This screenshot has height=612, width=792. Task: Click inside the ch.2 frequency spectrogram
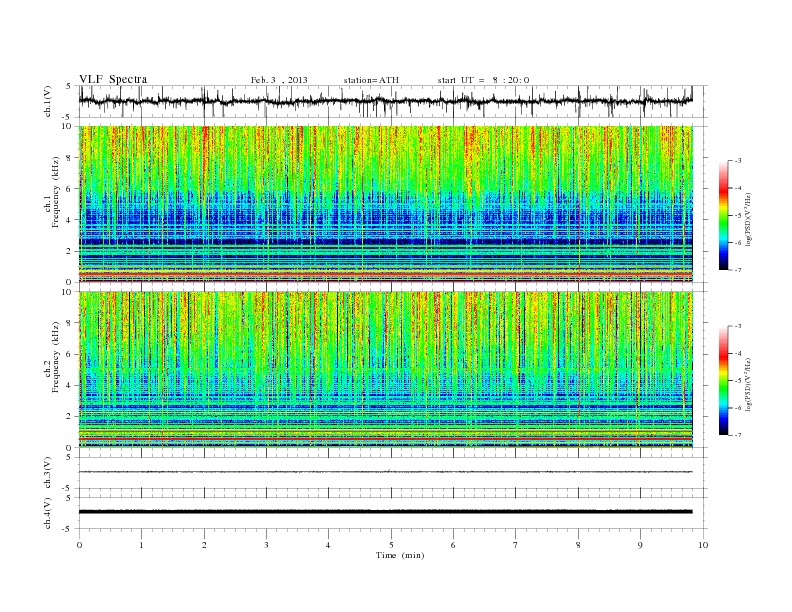pyautogui.click(x=385, y=370)
